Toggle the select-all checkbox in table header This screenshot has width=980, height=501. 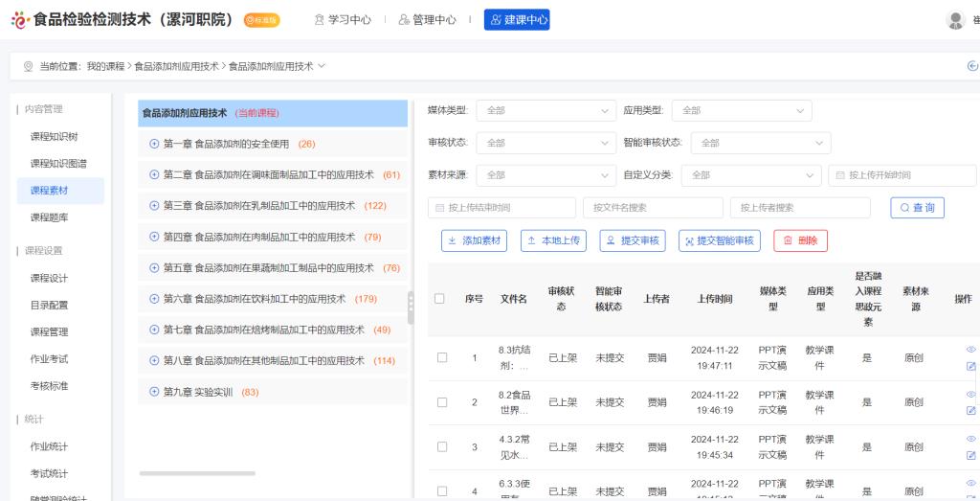coord(441,299)
